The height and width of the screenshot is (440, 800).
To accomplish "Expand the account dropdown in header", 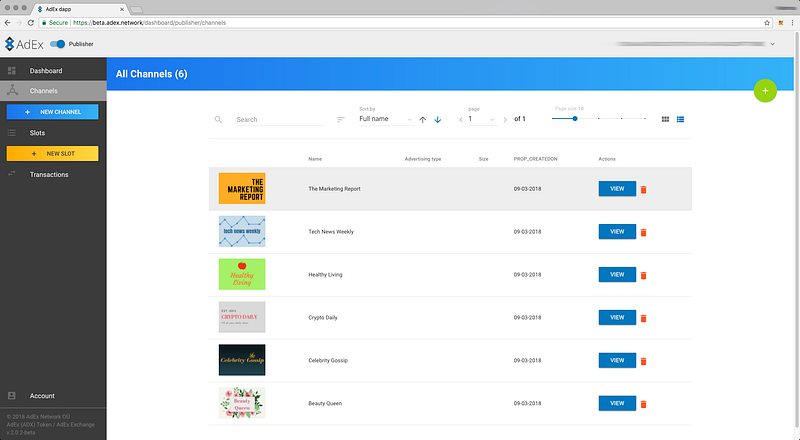I will pyautogui.click(x=772, y=44).
